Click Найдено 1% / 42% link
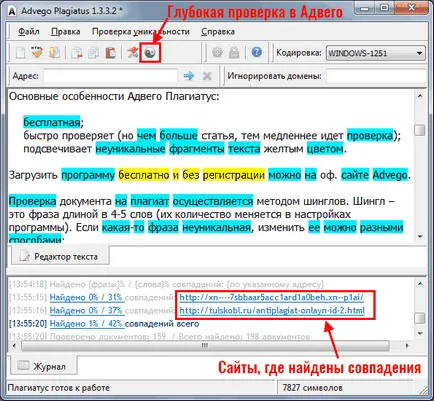The width and height of the screenshot is (434, 401). tap(87, 324)
